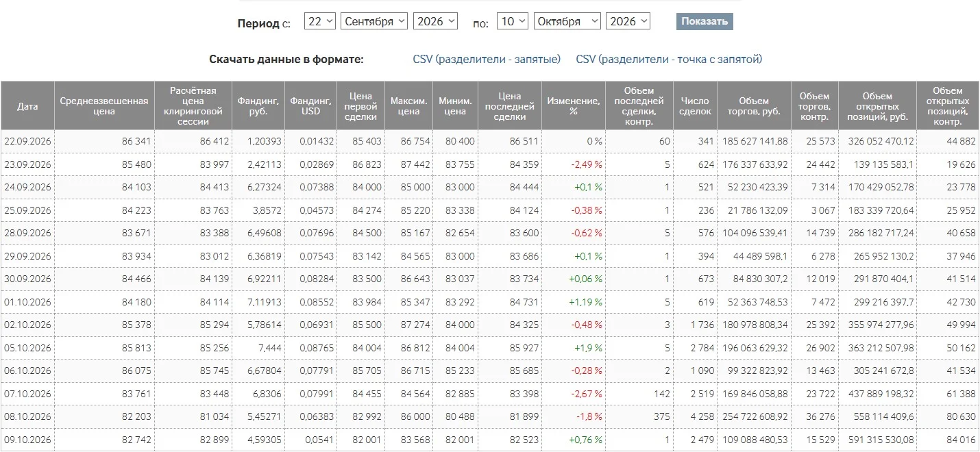Click the Средневзвешенная цена column header
Viewport: 980px width, 452px height.
104,106
